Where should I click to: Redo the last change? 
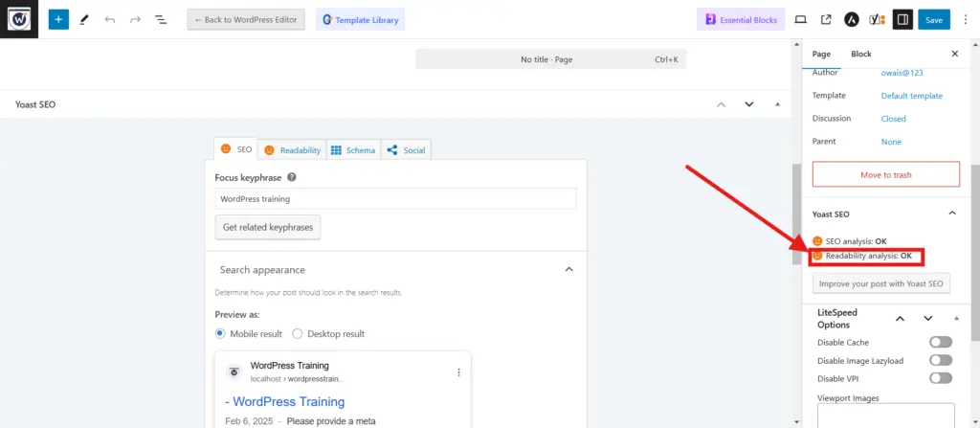[x=135, y=19]
